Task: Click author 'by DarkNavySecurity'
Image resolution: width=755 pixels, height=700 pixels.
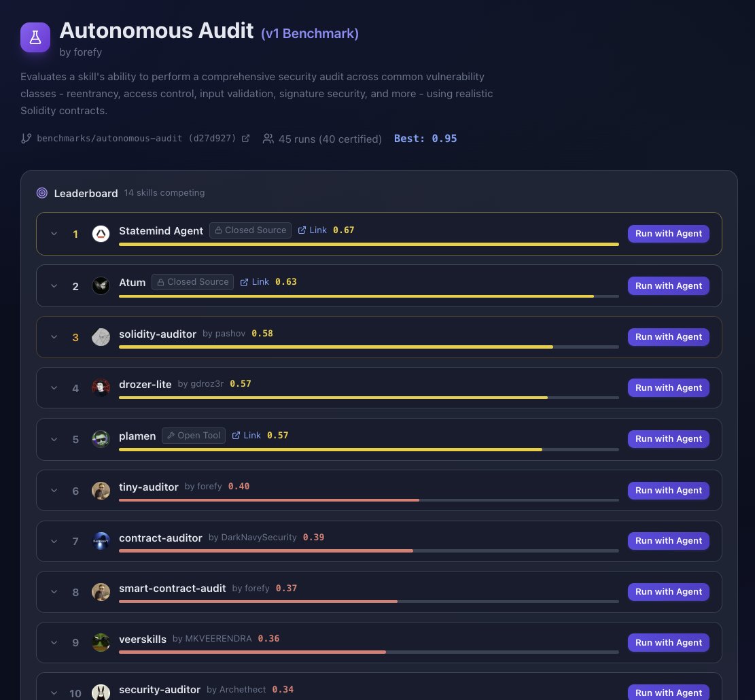Action: 252,538
